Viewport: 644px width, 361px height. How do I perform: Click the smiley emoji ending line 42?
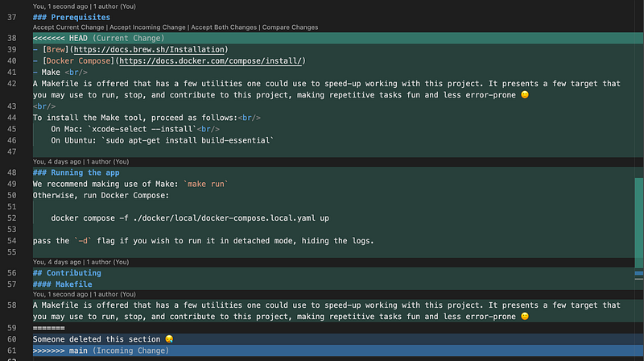click(x=525, y=95)
